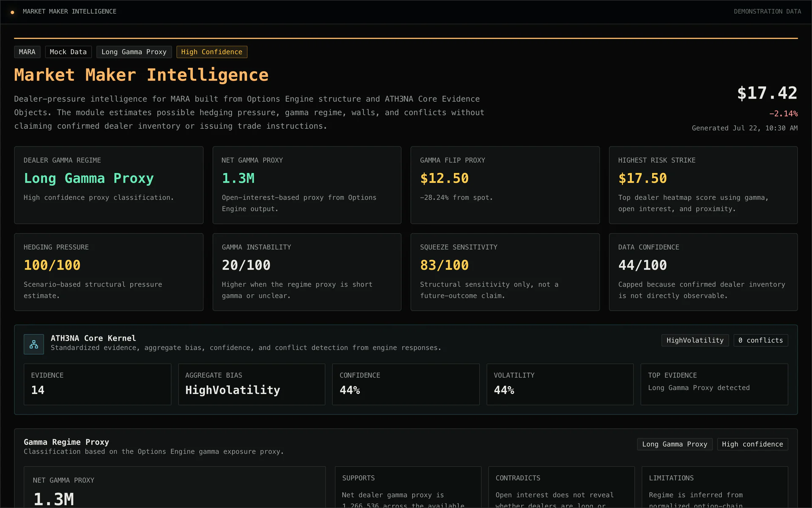
Task: Click the SUPPORTS column header
Action: pyautogui.click(x=358, y=478)
